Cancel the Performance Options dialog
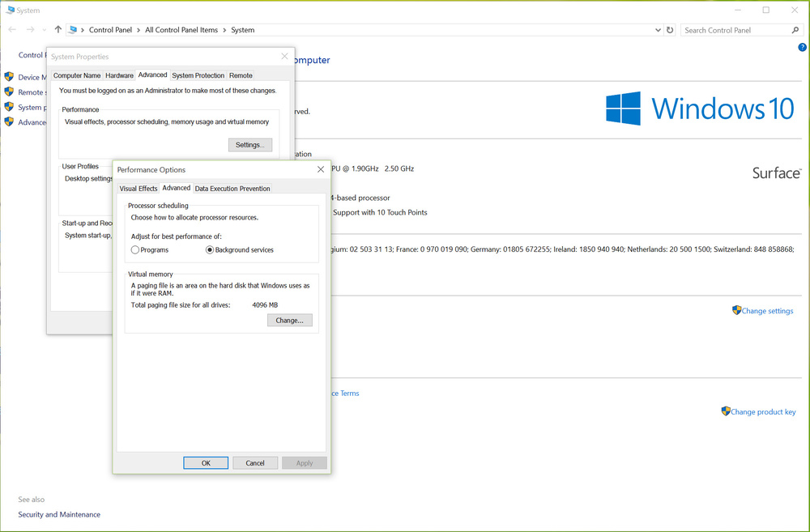810x532 pixels. pos(254,463)
